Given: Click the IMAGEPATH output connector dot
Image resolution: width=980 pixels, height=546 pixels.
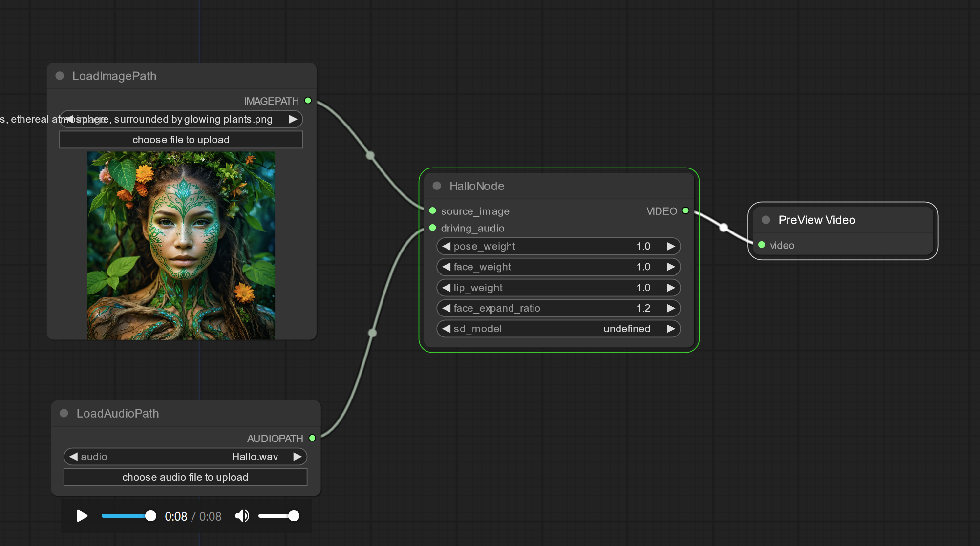Looking at the screenshot, I should [308, 101].
